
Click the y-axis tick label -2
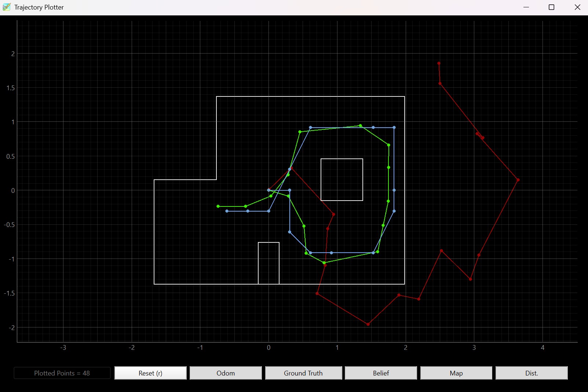point(12,327)
